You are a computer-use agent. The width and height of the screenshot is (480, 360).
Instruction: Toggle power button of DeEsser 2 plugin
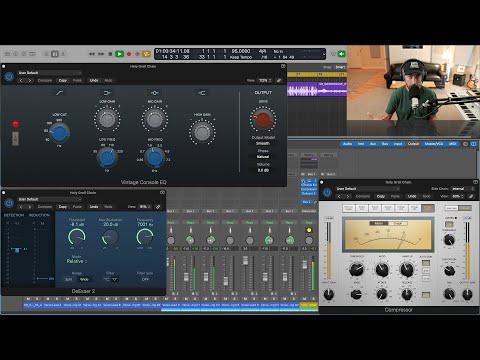9,203
